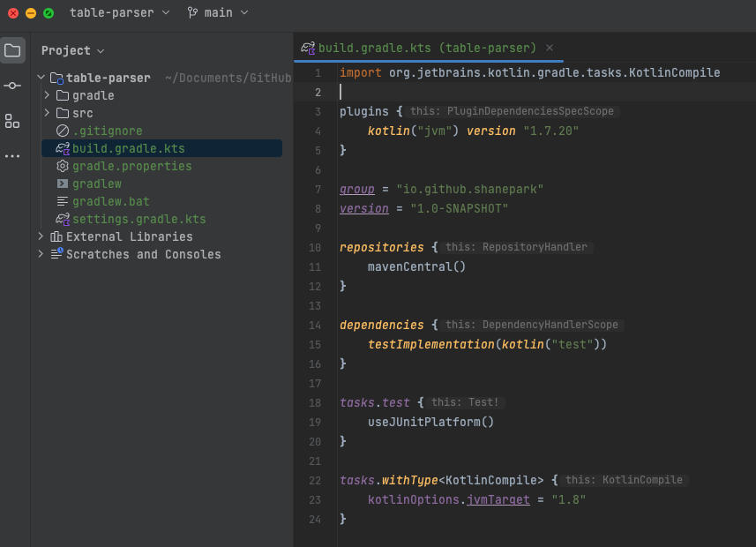Click the green macOS zoom button
Viewport: 756px width, 547px height.
[49, 13]
